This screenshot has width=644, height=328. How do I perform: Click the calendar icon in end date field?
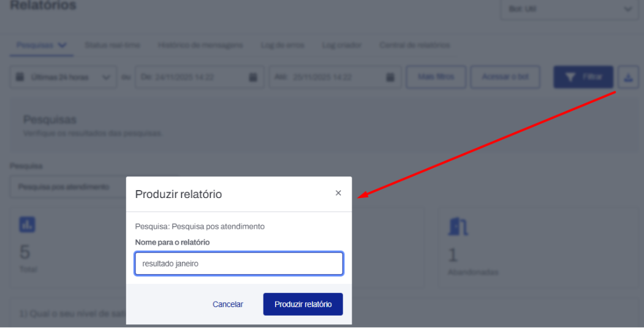[x=390, y=77]
